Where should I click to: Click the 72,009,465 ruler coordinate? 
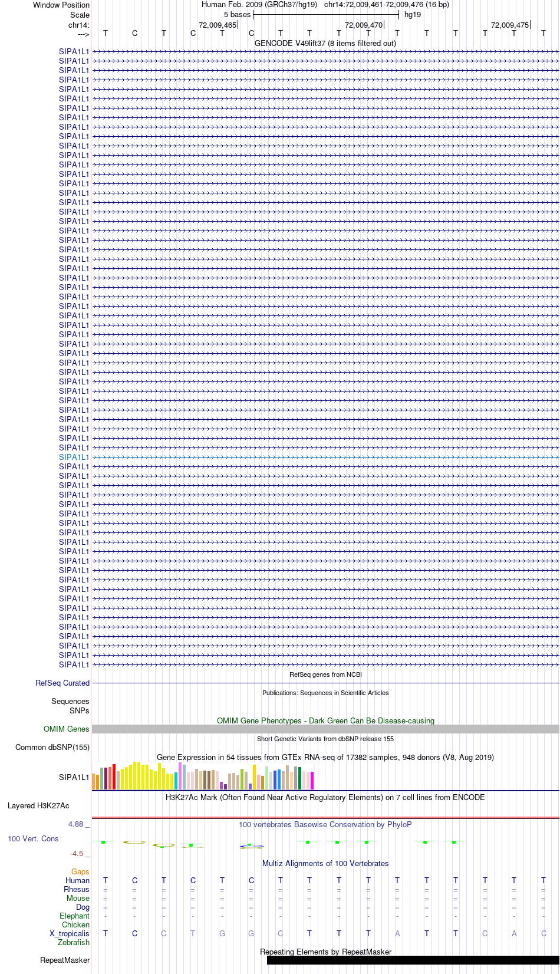pyautogui.click(x=218, y=25)
